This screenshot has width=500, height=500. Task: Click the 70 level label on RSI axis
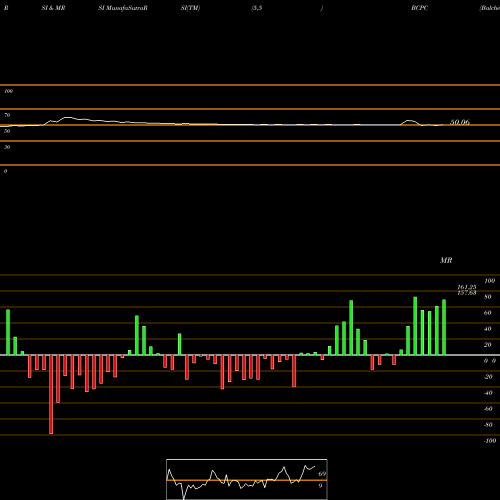pos(7,115)
